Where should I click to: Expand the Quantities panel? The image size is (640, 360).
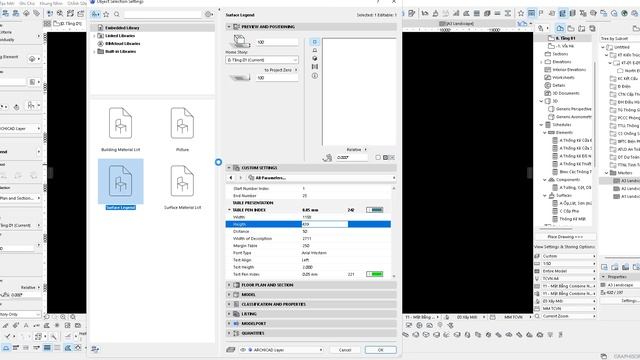229,333
